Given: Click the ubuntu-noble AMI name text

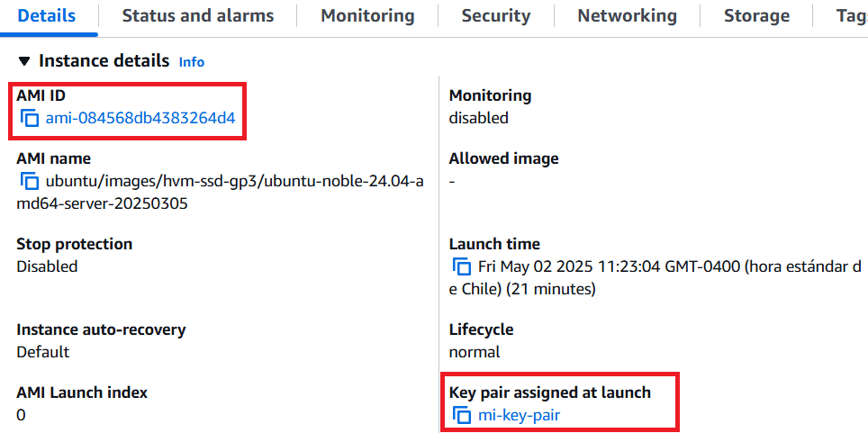Looking at the screenshot, I should tap(221, 193).
